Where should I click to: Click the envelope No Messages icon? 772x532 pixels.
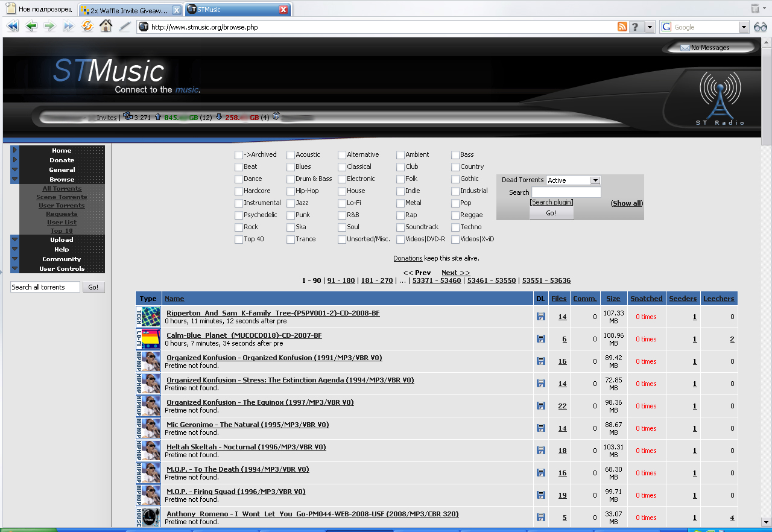pyautogui.click(x=685, y=48)
